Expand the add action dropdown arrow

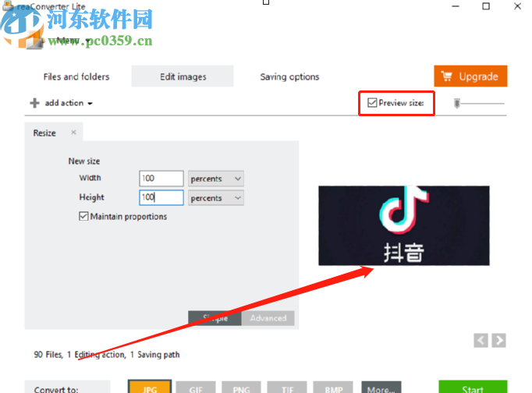click(x=90, y=104)
